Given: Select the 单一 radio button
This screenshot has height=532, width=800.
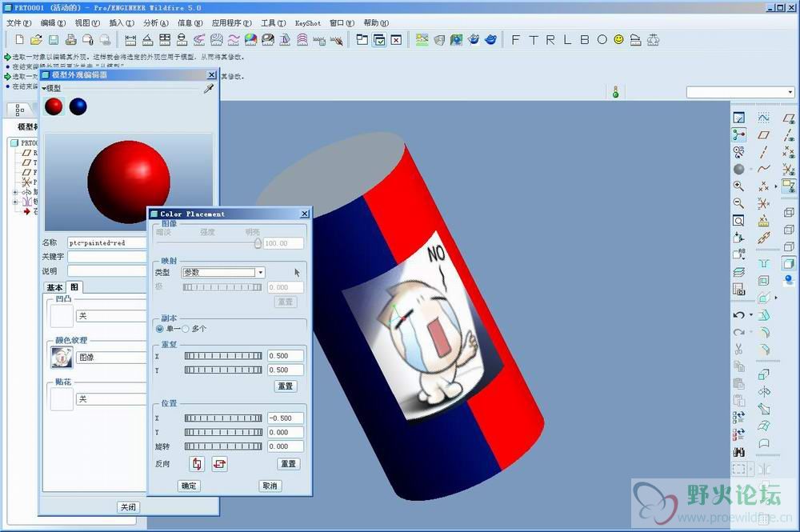Looking at the screenshot, I should click(x=160, y=329).
